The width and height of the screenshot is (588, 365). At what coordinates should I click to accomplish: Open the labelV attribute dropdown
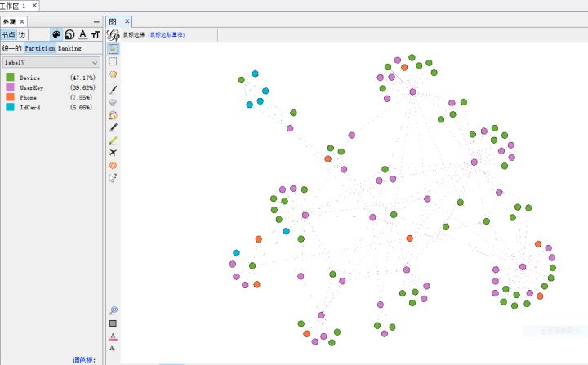(51, 62)
